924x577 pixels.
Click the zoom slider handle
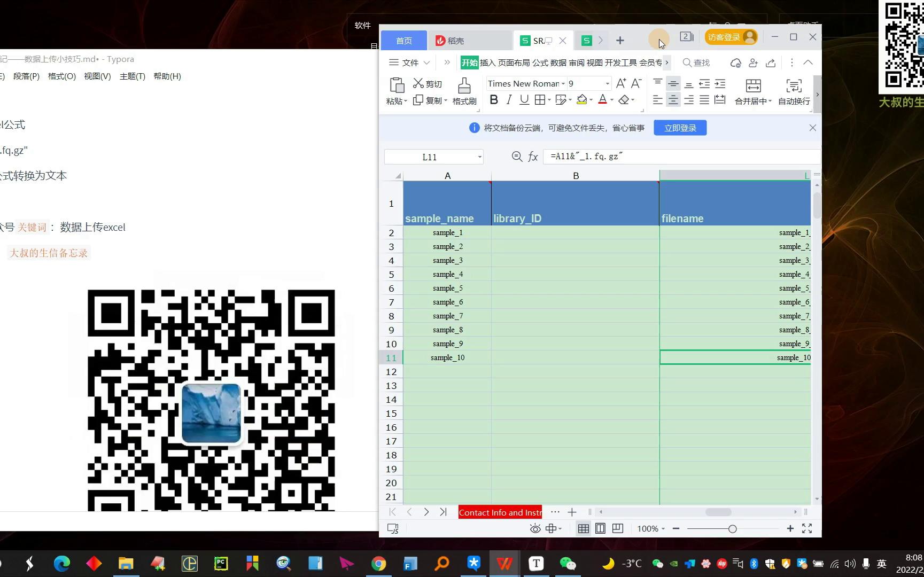click(x=732, y=528)
